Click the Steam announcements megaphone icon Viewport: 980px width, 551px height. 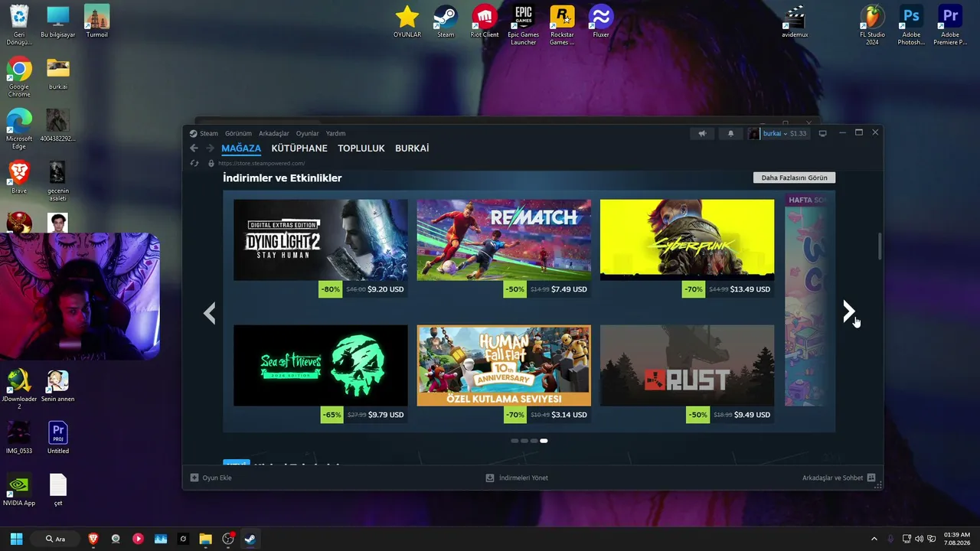pyautogui.click(x=702, y=133)
